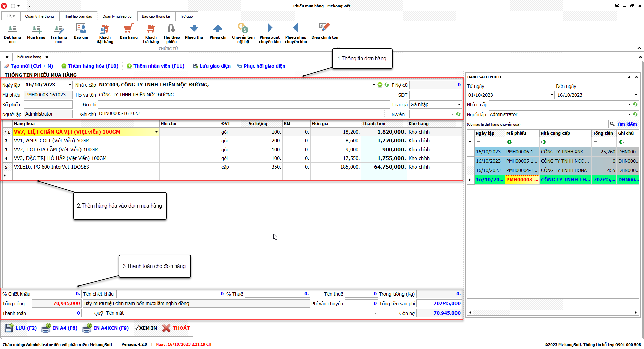The width and height of the screenshot is (644, 349).
Task: Click the LƯU (F2) save button
Action: click(x=21, y=328)
